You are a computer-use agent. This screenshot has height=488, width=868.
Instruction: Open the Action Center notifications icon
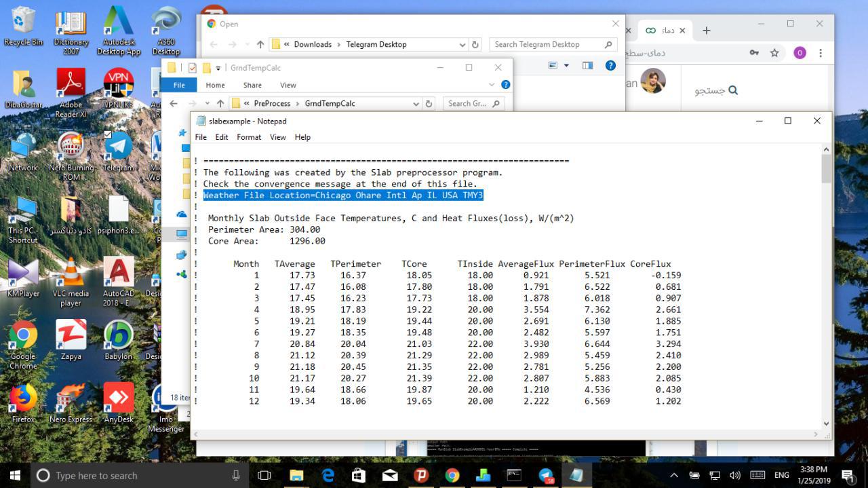coord(848,475)
